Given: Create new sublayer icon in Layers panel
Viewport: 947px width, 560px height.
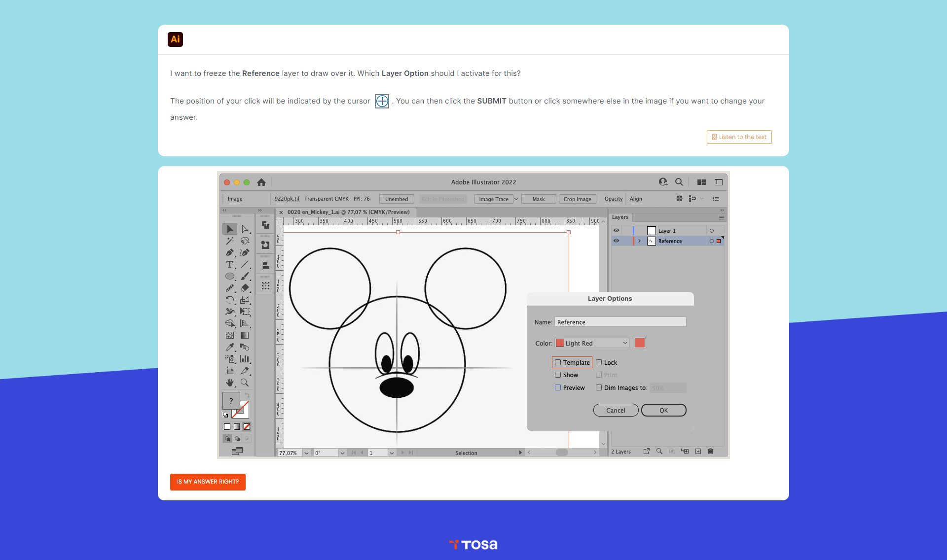Looking at the screenshot, I should [685, 452].
